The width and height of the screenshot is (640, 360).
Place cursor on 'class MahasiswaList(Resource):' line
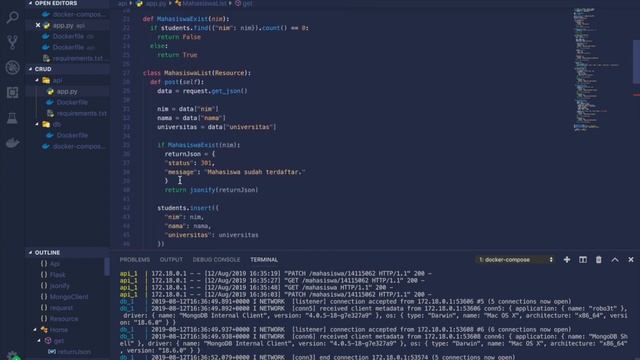[197, 73]
